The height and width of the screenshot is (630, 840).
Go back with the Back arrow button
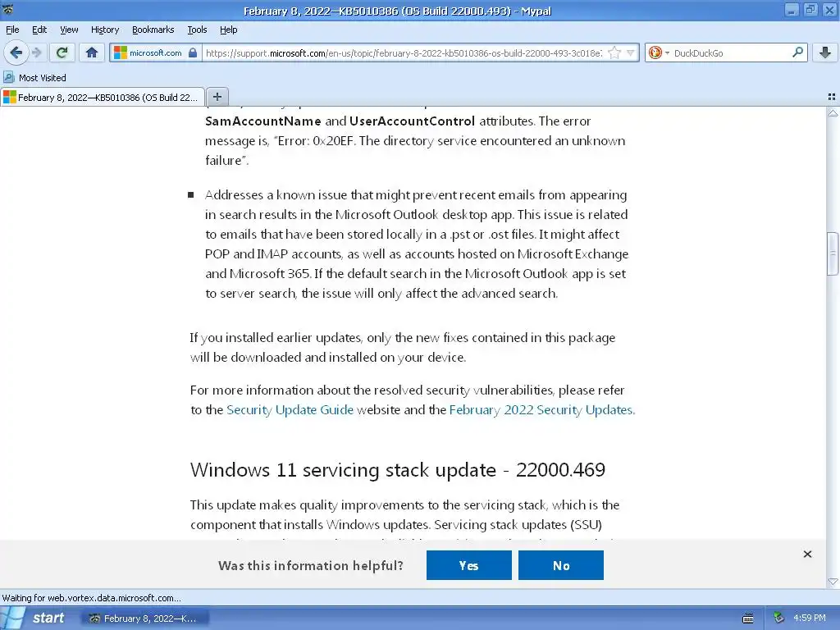(16, 52)
